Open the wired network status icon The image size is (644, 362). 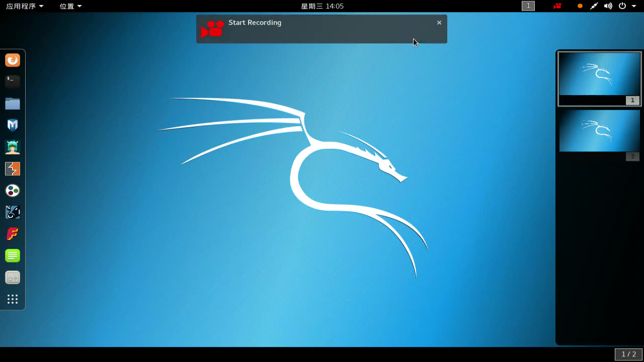594,6
